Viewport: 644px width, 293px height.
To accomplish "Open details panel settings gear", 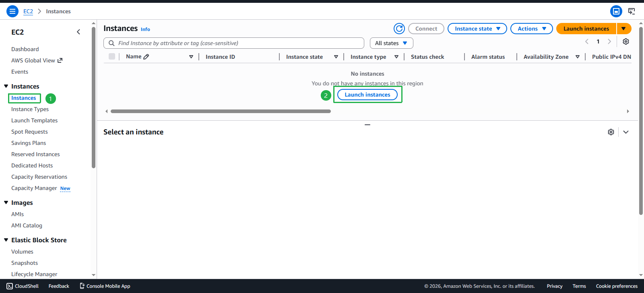I will tap(611, 132).
